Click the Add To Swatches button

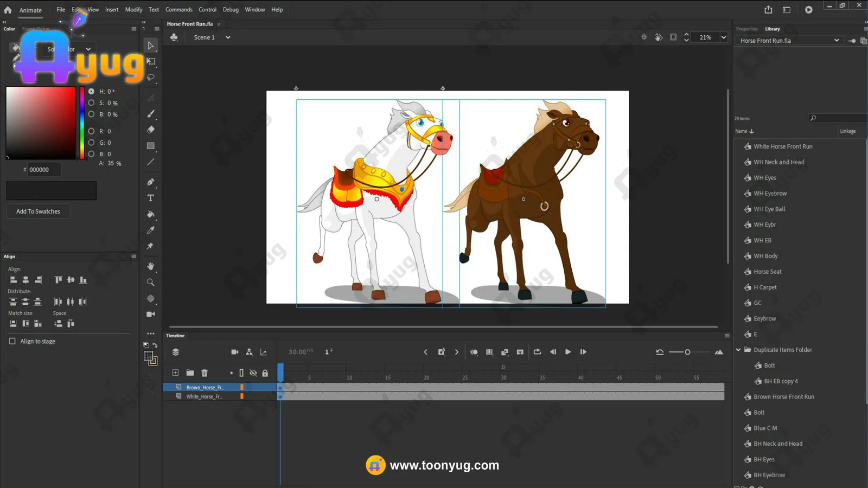point(38,211)
